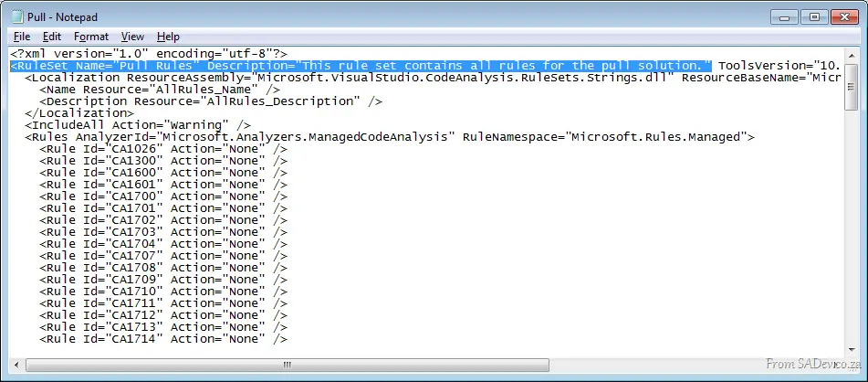Image resolution: width=868 pixels, height=382 pixels.
Task: Click the Rule Id="CA1713" line
Action: click(163, 327)
